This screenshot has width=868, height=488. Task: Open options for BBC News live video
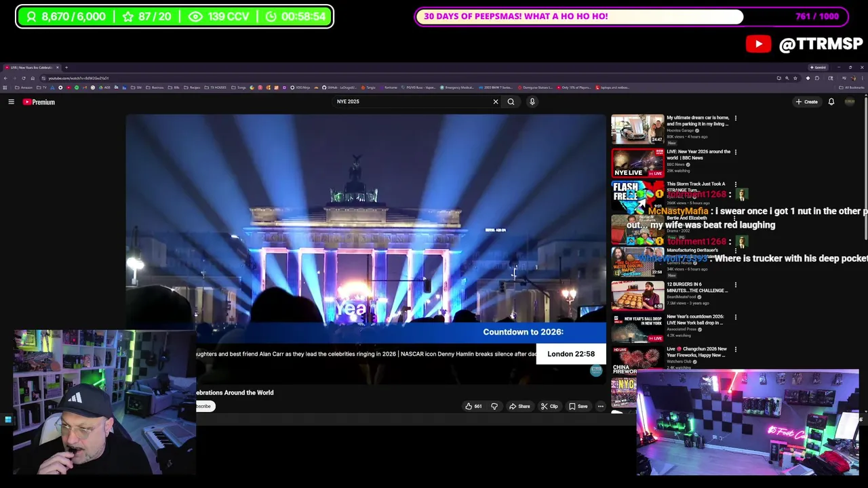click(736, 152)
